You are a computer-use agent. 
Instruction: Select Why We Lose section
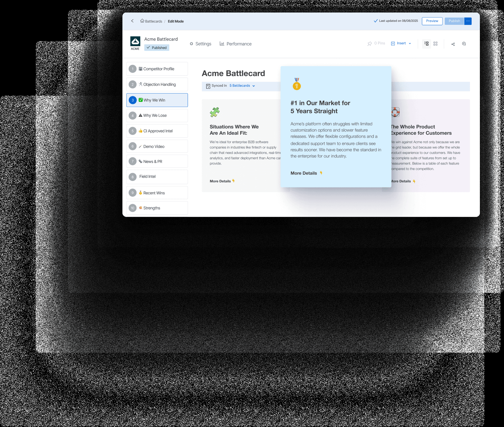[157, 116]
